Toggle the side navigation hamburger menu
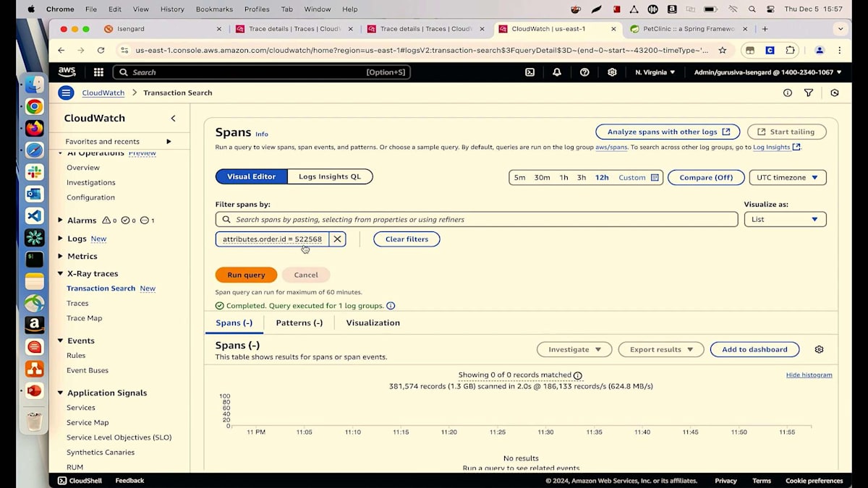 point(66,93)
